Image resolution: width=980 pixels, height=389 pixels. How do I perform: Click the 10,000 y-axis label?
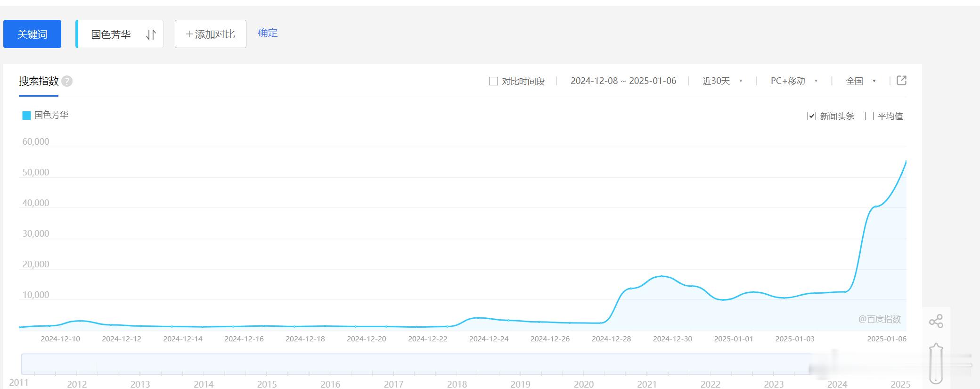pyautogui.click(x=36, y=295)
